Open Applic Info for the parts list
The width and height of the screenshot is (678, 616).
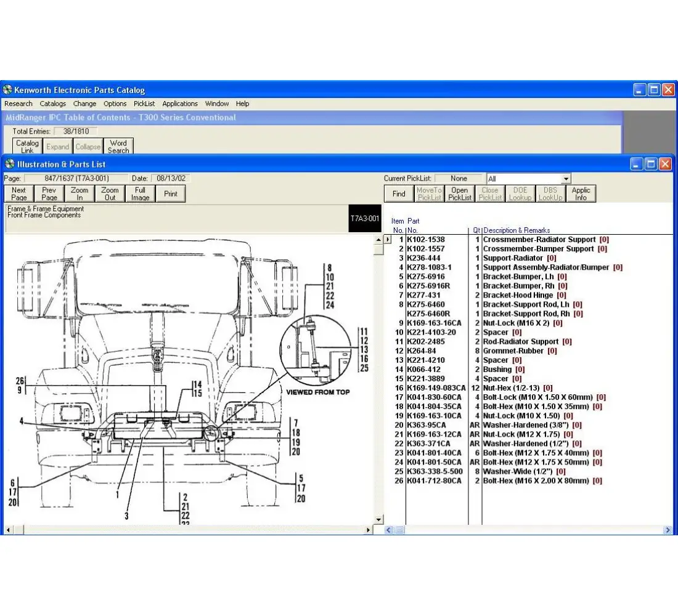tap(581, 193)
